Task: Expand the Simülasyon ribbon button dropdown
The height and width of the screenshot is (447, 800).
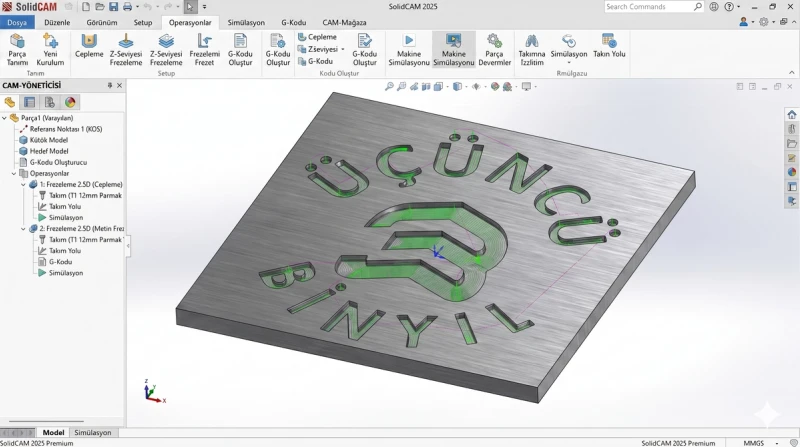Action: (569, 63)
